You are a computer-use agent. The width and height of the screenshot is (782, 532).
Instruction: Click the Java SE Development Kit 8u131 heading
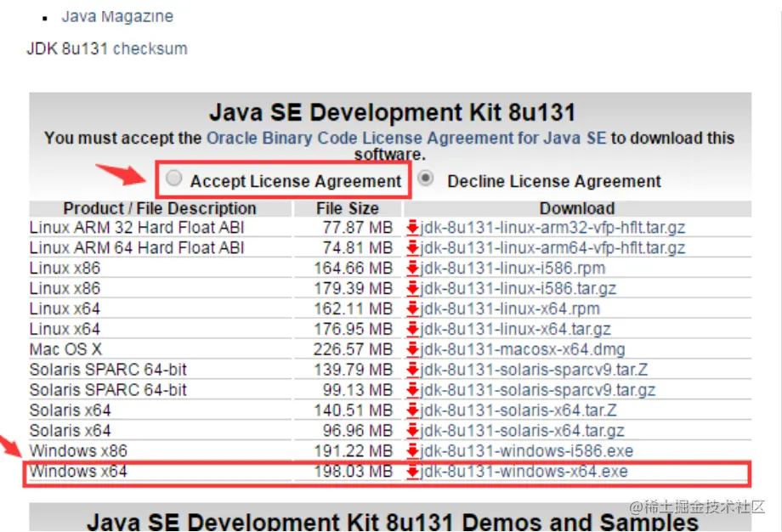pyautogui.click(x=392, y=112)
